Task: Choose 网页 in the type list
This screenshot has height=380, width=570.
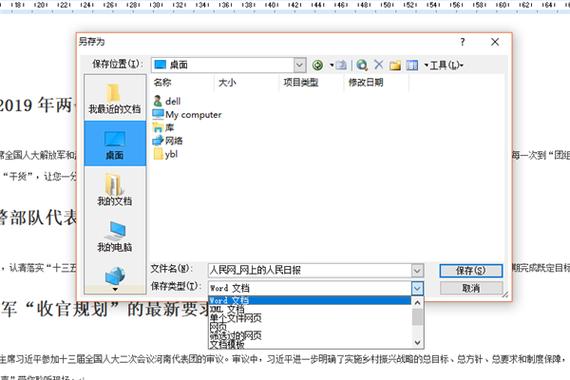Action: [x=310, y=327]
